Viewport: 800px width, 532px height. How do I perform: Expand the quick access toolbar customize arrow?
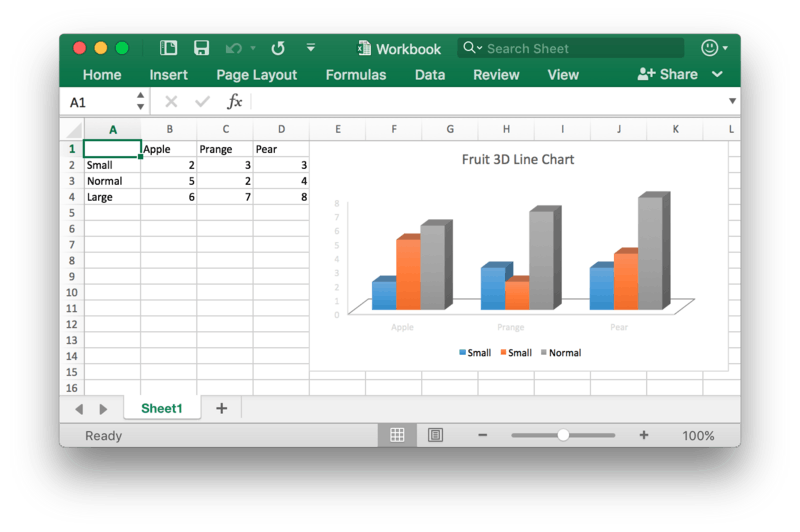pyautogui.click(x=311, y=47)
